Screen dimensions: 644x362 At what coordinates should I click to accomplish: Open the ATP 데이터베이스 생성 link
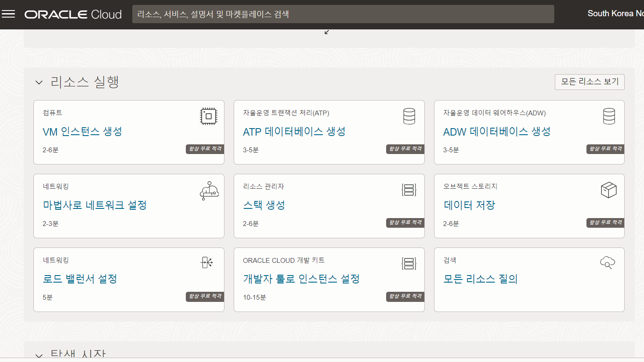pyautogui.click(x=294, y=132)
